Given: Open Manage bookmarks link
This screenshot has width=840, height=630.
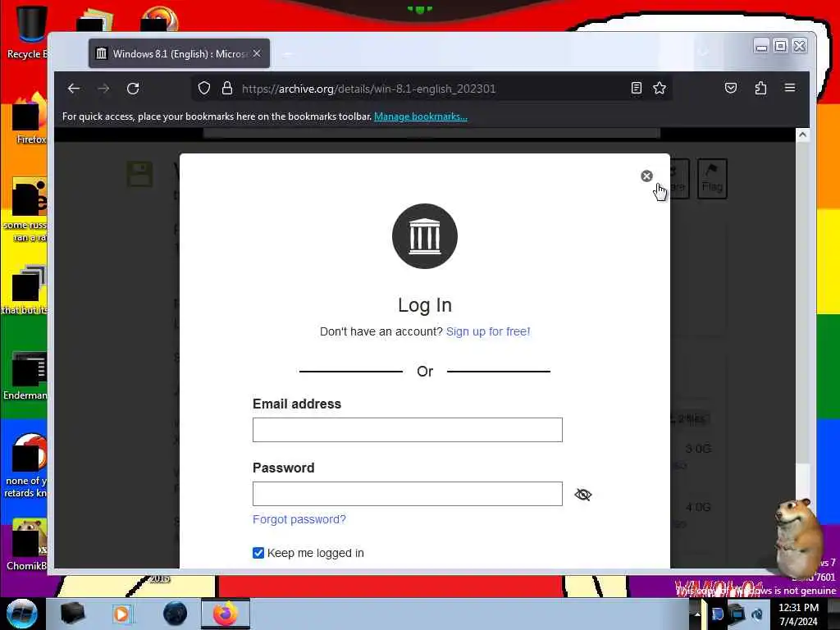Looking at the screenshot, I should 421,116.
